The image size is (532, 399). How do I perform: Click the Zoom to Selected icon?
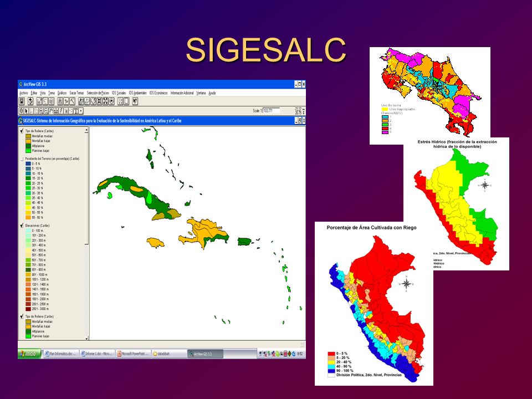pyautogui.click(x=93, y=101)
